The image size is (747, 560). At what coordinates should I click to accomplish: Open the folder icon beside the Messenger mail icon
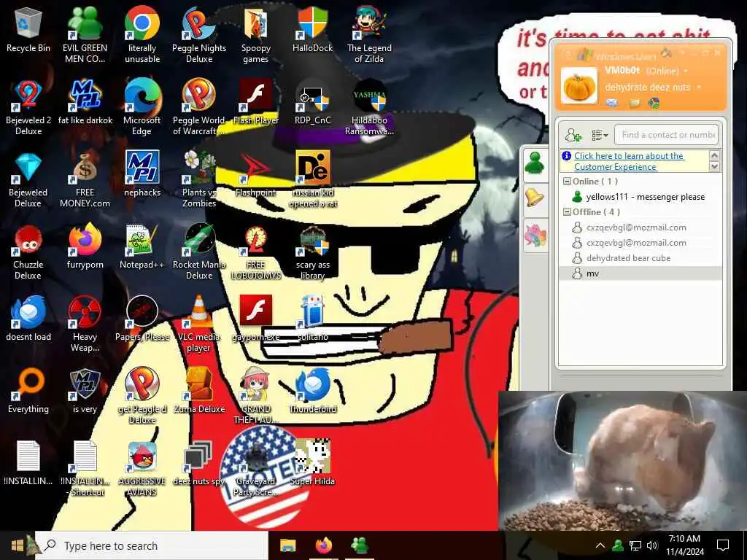[634, 103]
